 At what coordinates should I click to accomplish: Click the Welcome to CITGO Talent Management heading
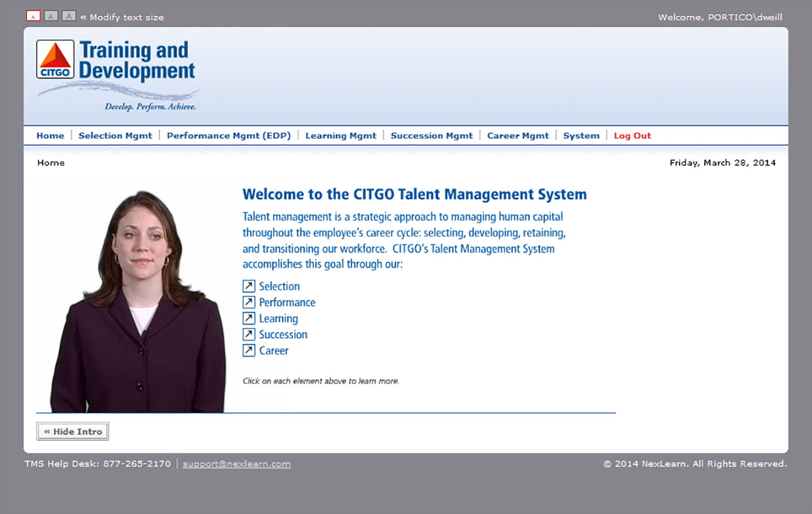[x=415, y=194]
